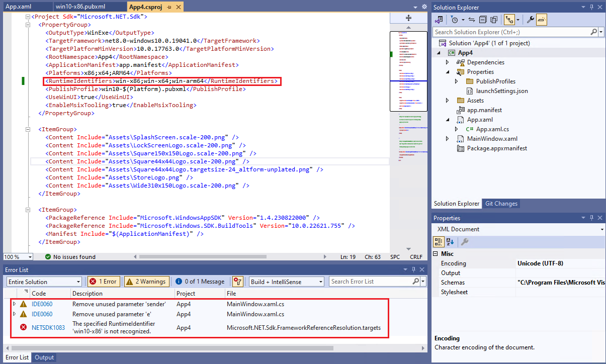This screenshot has height=364, width=606.
Task: Toggle Preview Selected Items in Solution Explorer
Action: 541,19
